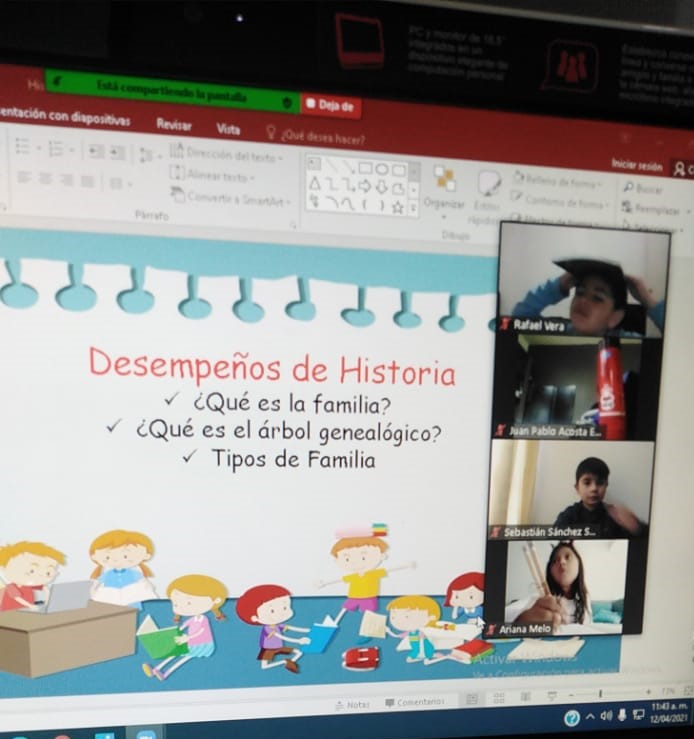Toggle the Notas pane

tap(352, 705)
